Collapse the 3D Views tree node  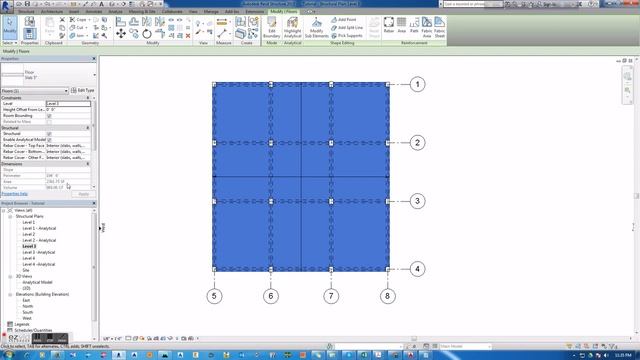[10, 276]
